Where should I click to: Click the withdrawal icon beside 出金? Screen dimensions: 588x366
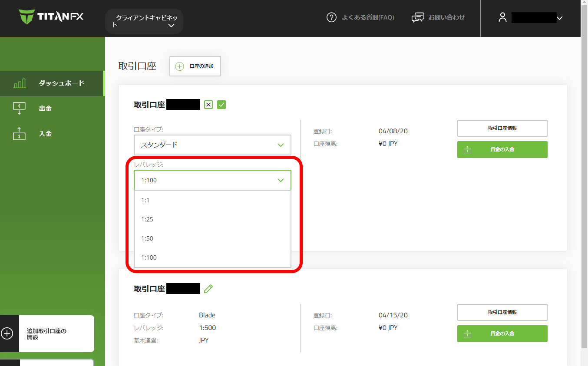[x=20, y=109]
